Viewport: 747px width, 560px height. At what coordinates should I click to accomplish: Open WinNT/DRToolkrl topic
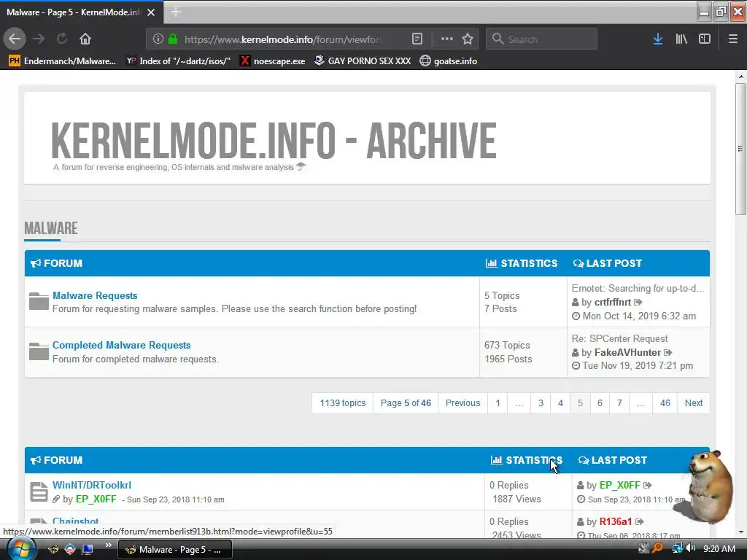(x=92, y=485)
